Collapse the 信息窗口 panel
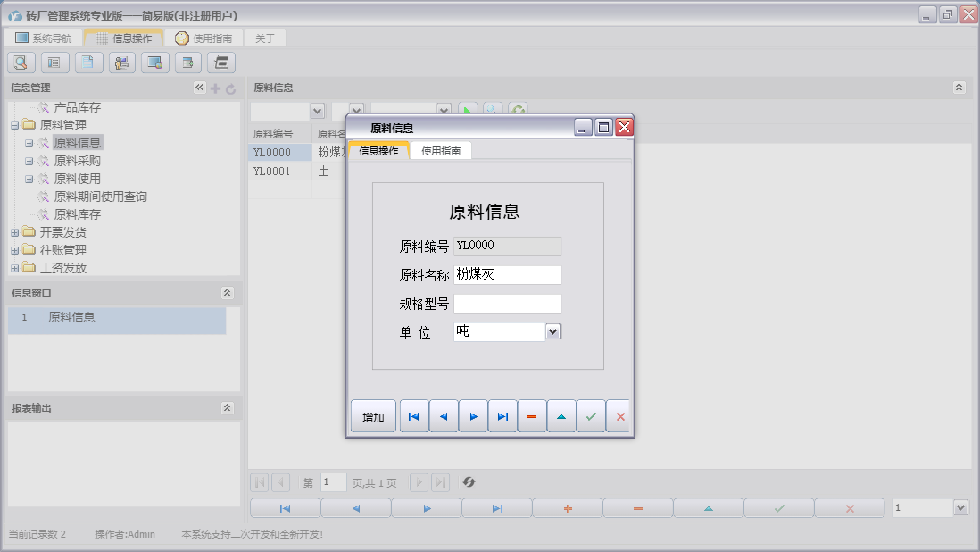Viewport: 980px width, 552px height. coord(228,293)
